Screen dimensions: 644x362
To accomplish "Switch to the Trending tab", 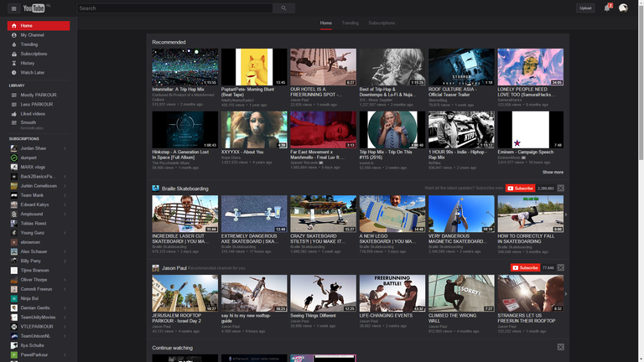I will (x=350, y=23).
